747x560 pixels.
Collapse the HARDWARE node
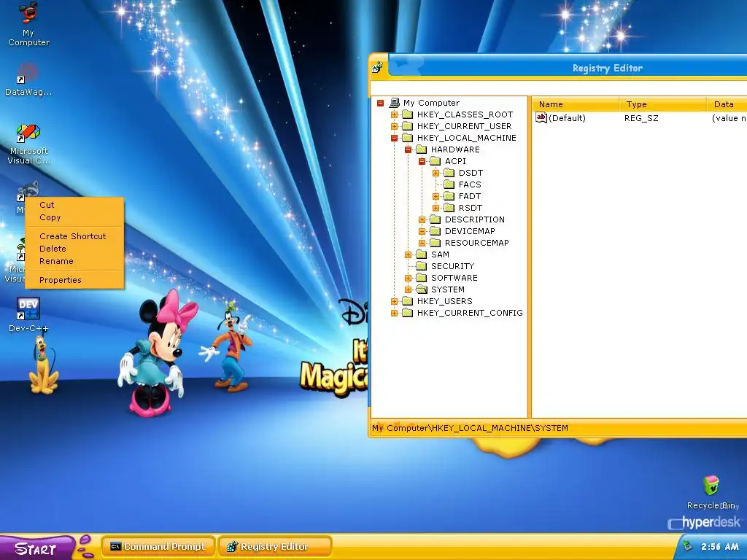click(408, 149)
